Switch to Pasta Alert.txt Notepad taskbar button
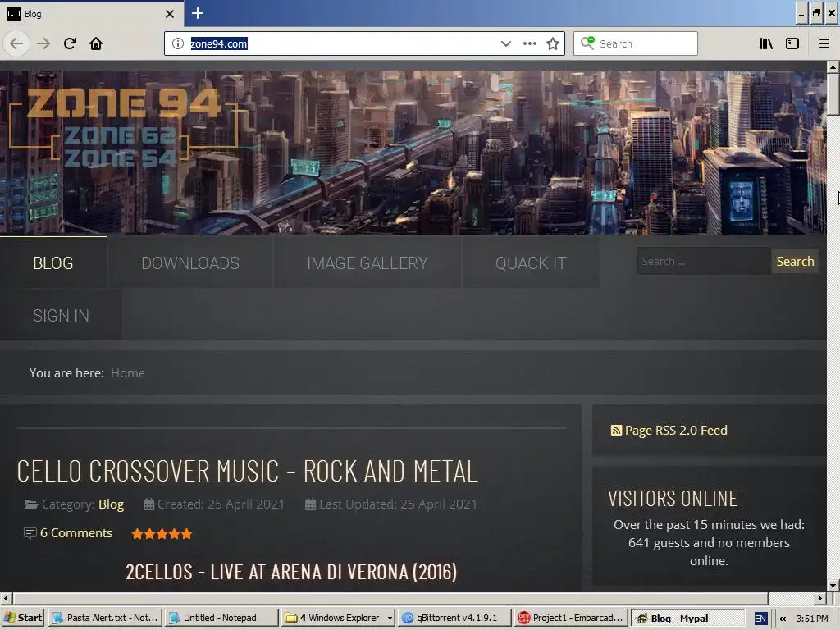 click(106, 618)
